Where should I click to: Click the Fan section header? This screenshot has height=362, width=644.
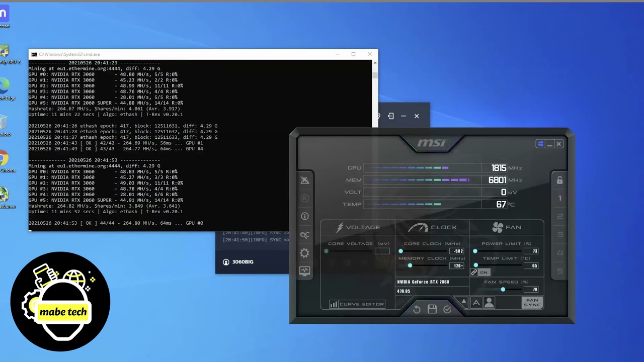click(507, 228)
